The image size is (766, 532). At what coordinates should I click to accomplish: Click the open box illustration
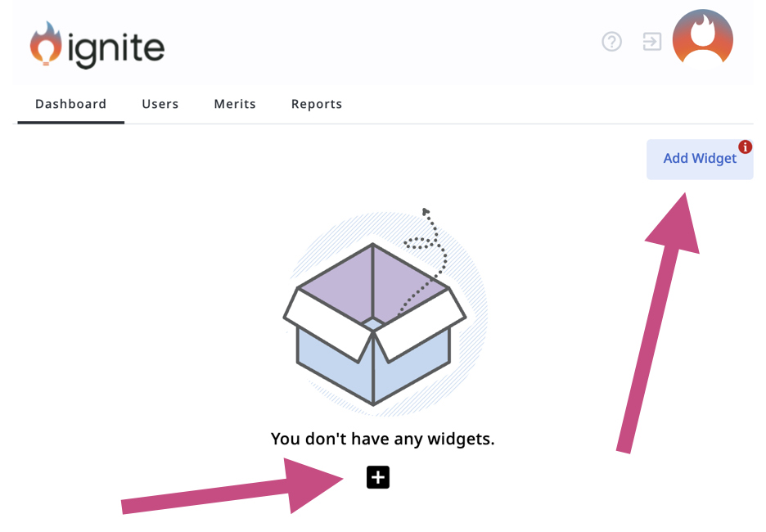(x=374, y=326)
